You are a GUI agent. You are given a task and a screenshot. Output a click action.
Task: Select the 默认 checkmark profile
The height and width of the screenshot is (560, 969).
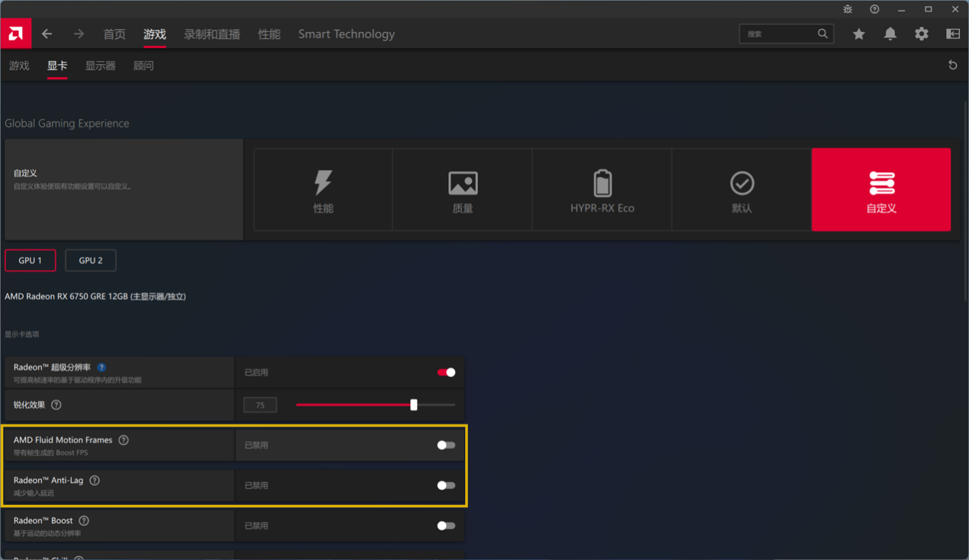click(741, 189)
